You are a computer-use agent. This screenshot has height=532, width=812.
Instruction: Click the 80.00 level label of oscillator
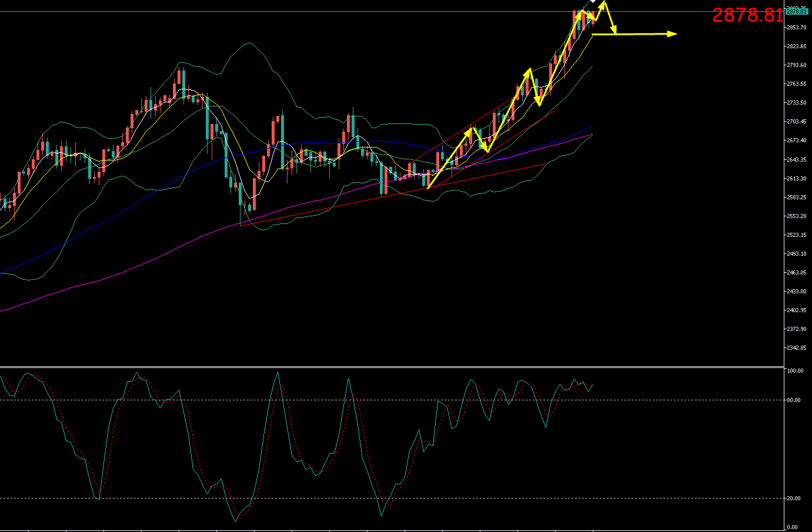[794, 400]
